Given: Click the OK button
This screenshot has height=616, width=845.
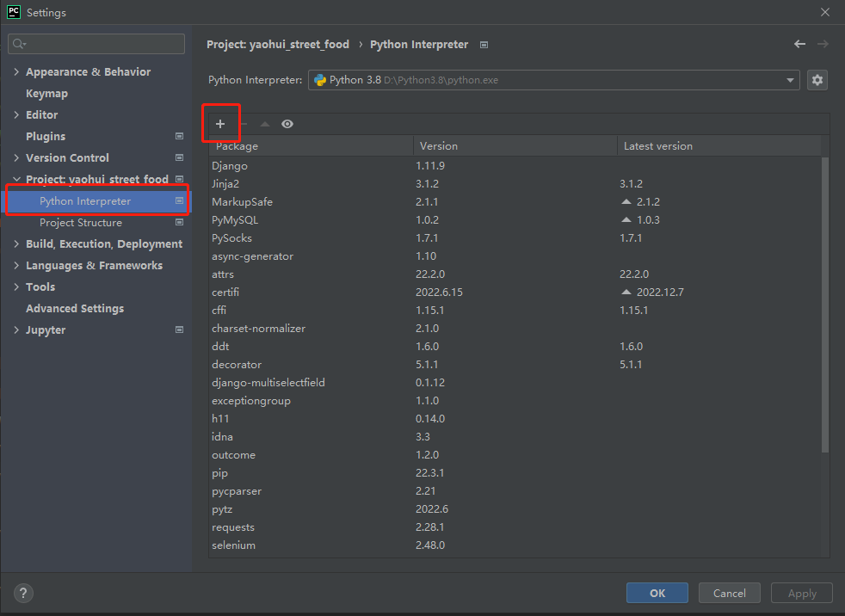Looking at the screenshot, I should point(657,593).
